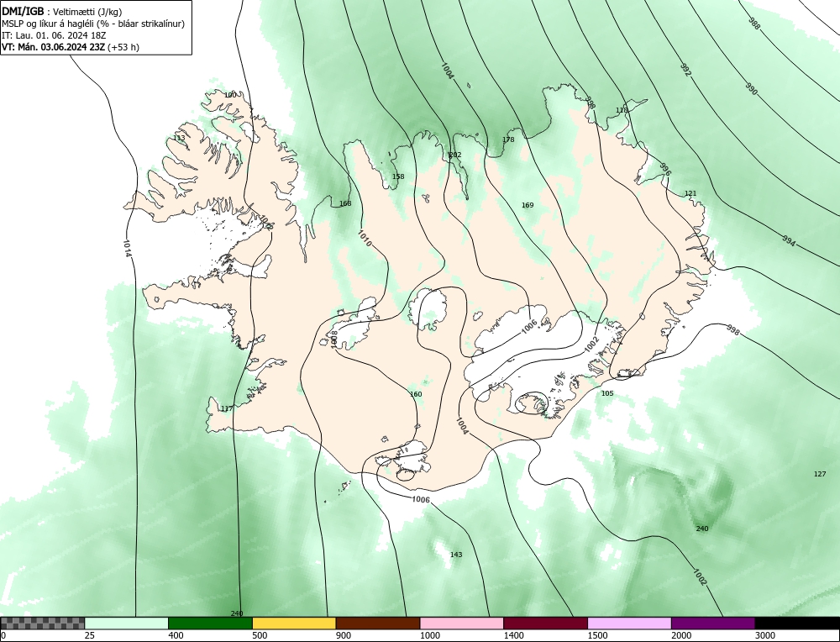Click the '988' isobar label
This screenshot has height=642, width=840.
tap(753, 24)
